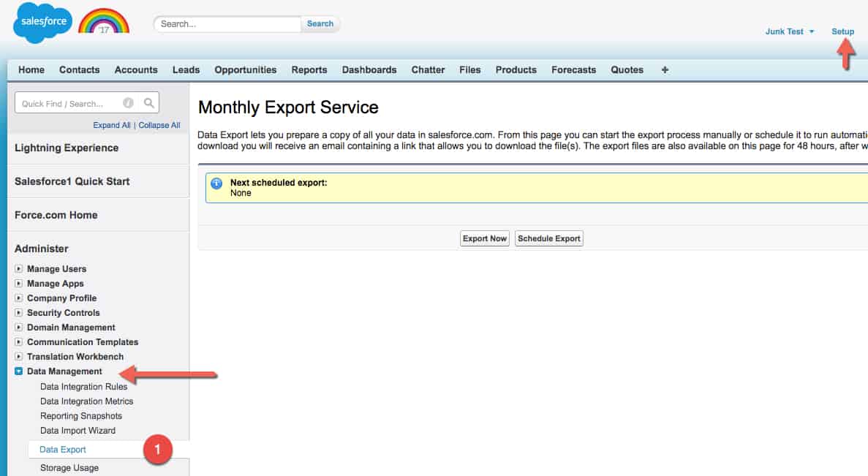Open Data Integration Rules

(x=83, y=386)
